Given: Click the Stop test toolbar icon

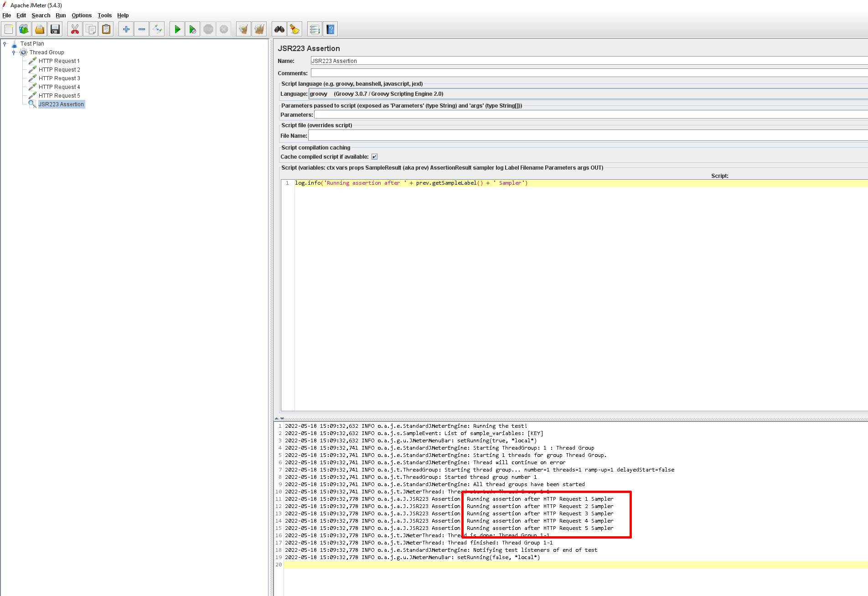Looking at the screenshot, I should (x=208, y=29).
